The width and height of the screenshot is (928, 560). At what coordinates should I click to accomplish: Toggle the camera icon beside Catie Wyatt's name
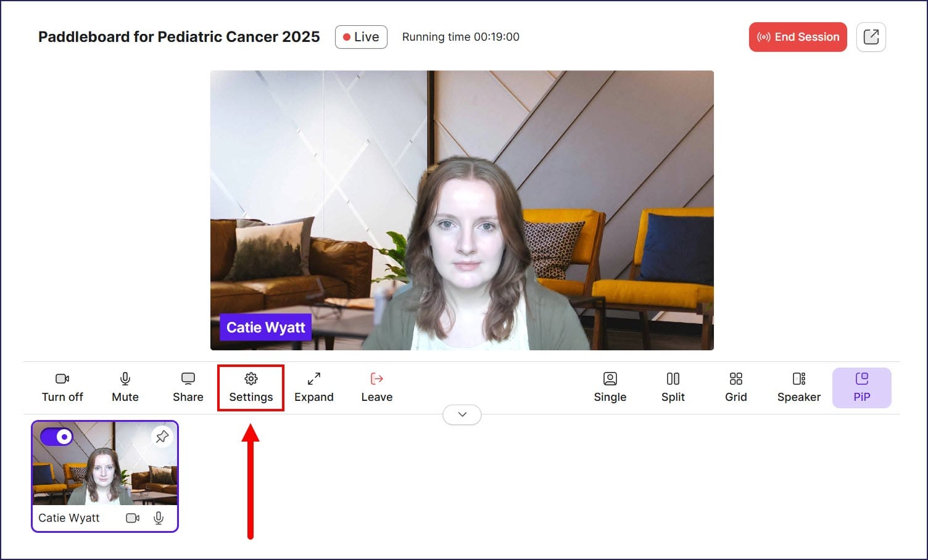point(133,518)
